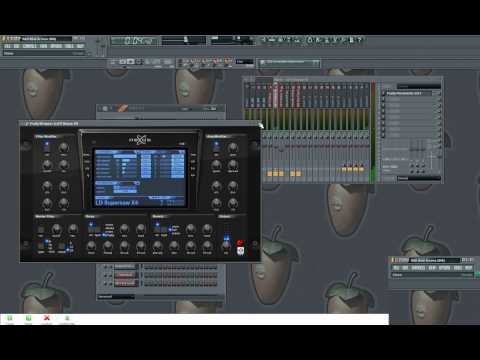Click the Master Filter Cutoff knob in Nexus
Screen dimensions: 480x360
coord(56,229)
